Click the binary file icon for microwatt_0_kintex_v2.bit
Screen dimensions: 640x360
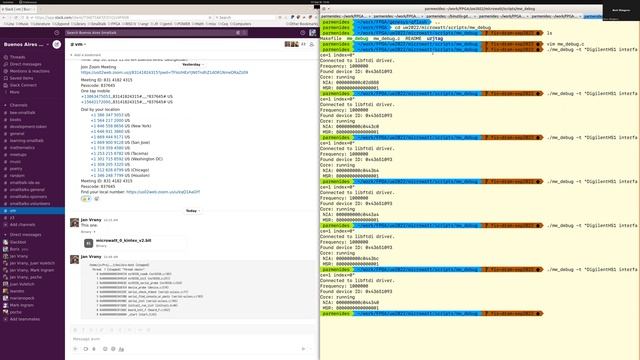point(89,243)
